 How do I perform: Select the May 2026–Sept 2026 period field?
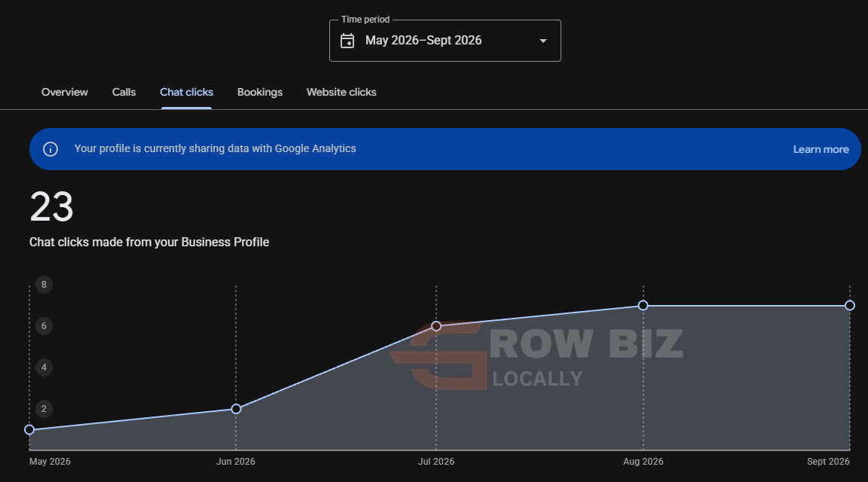[445, 41]
